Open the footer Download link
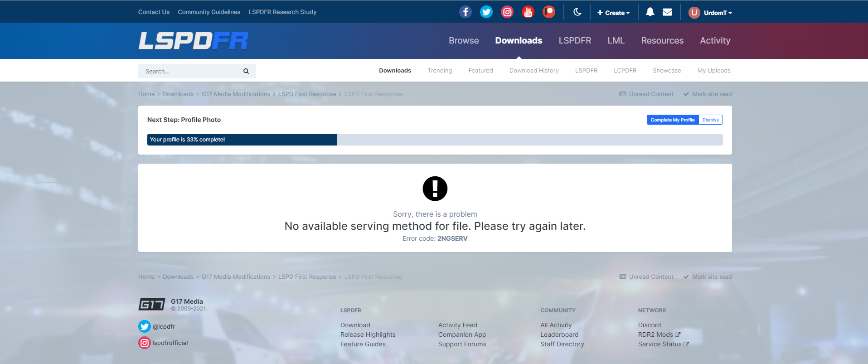The width and height of the screenshot is (868, 364). pos(355,325)
